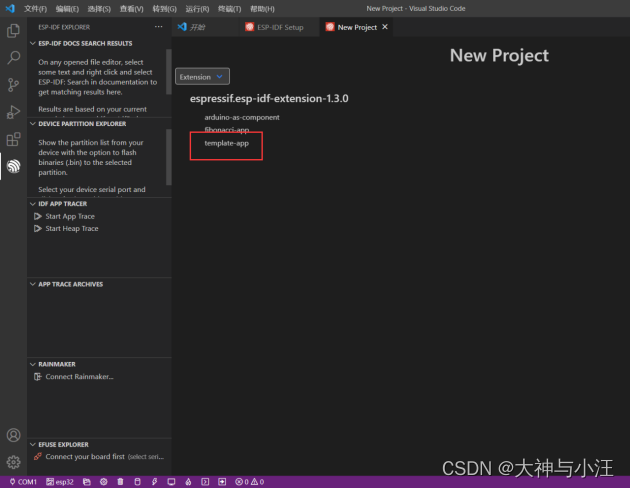The height and width of the screenshot is (488, 630).
Task: Open the Extensions view
Action: (13, 139)
